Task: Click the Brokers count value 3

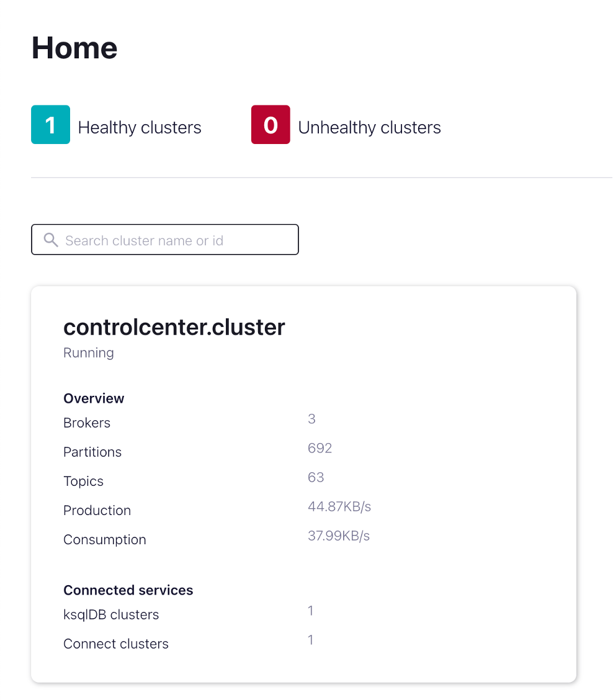Action: [311, 419]
